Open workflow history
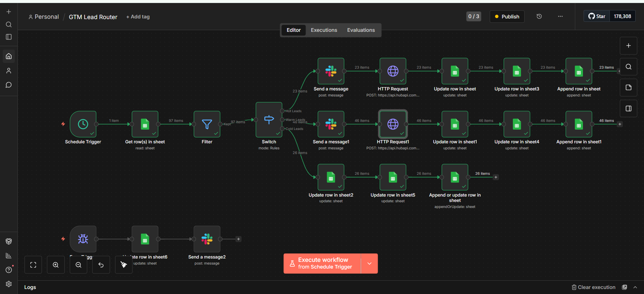Image resolution: width=644 pixels, height=294 pixels. tap(539, 16)
